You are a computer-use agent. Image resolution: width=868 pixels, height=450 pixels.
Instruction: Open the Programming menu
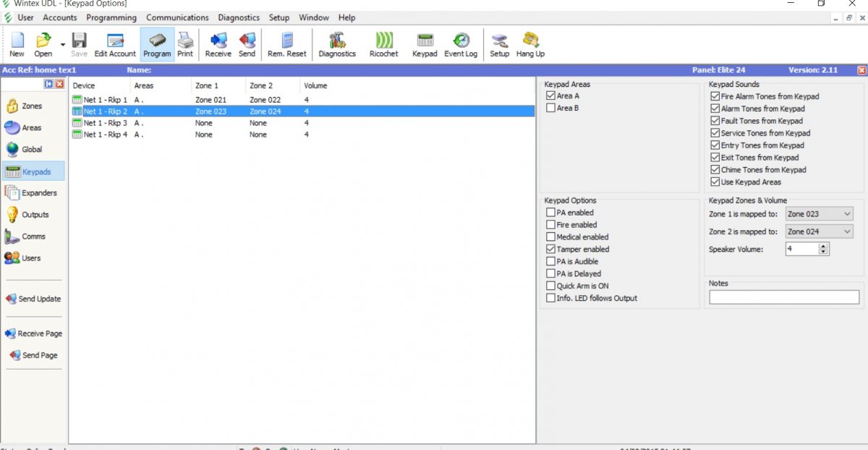point(111,17)
